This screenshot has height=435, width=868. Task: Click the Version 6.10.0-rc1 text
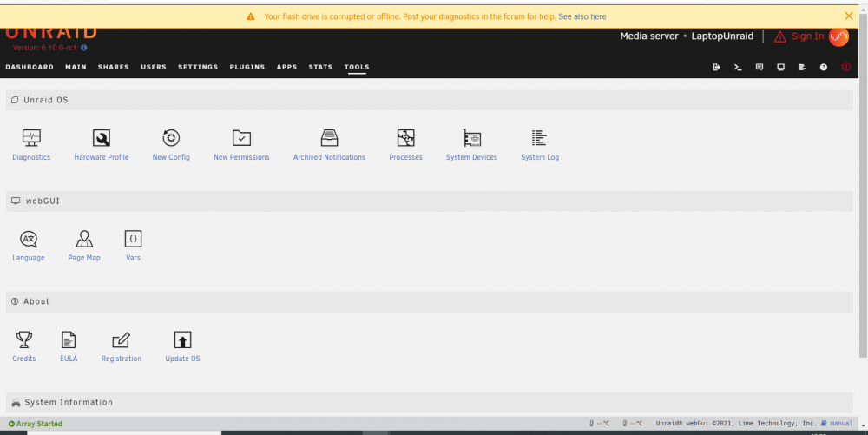pyautogui.click(x=45, y=48)
